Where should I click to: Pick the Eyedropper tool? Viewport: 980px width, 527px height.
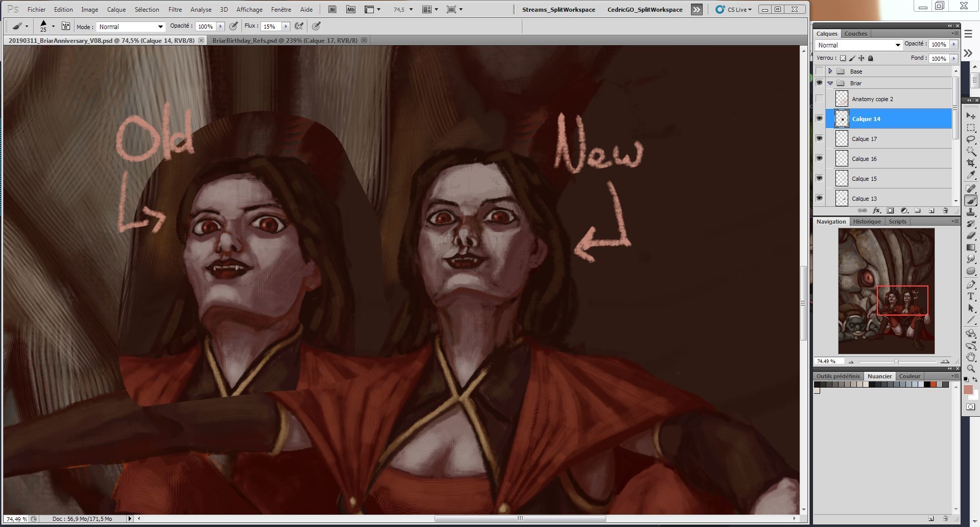coord(971,175)
